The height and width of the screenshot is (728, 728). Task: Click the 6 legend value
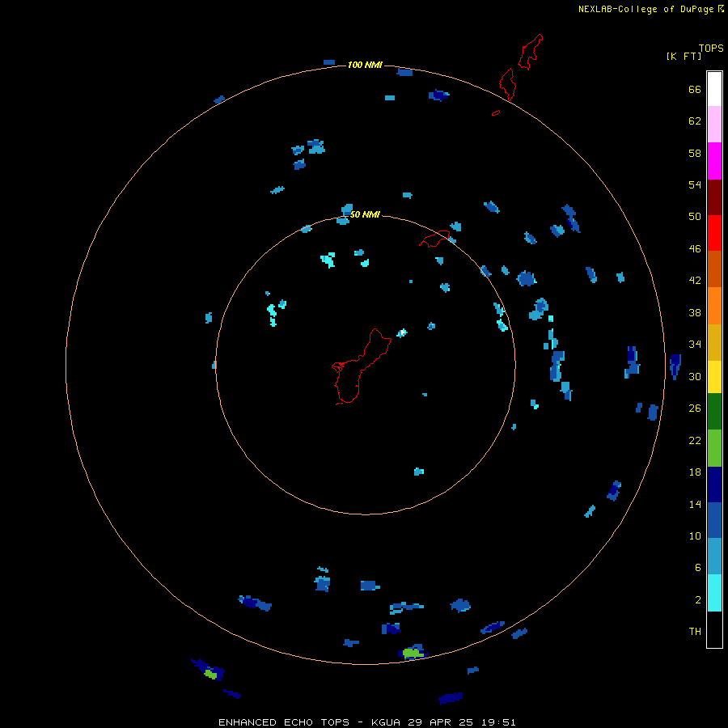point(698,568)
